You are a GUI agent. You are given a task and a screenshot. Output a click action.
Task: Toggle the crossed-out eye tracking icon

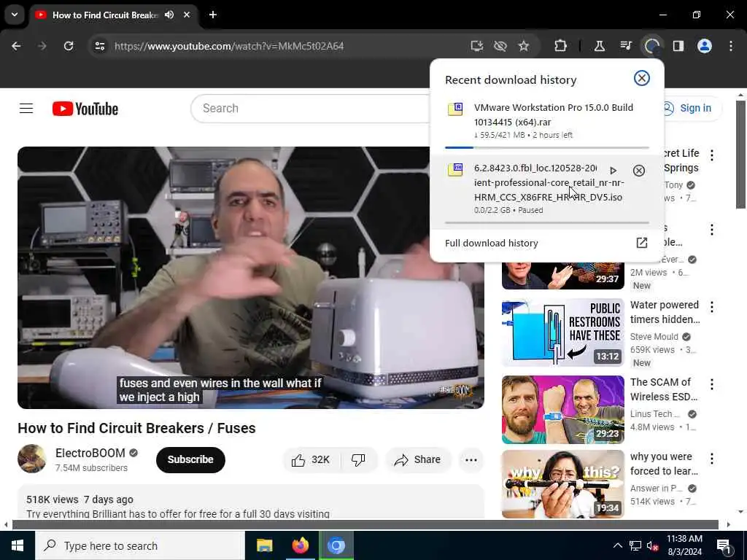click(x=500, y=46)
